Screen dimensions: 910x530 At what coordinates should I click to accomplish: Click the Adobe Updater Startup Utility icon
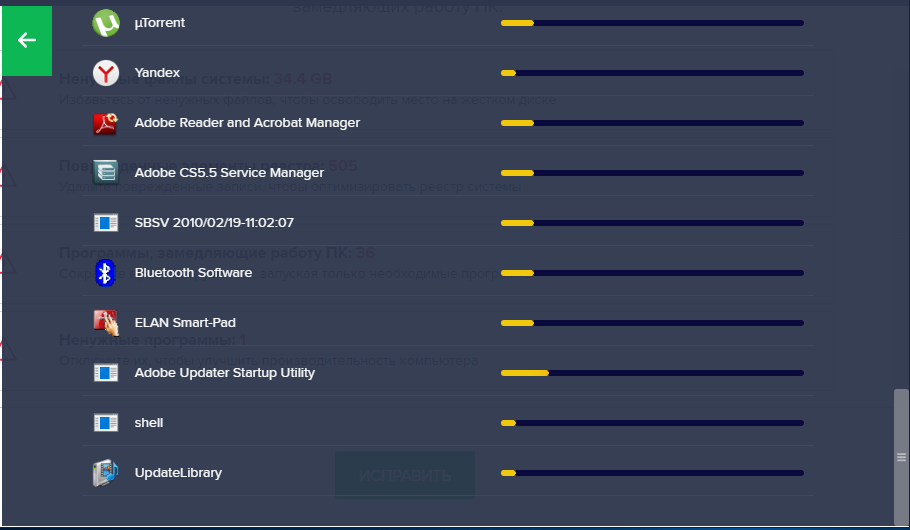coord(106,373)
